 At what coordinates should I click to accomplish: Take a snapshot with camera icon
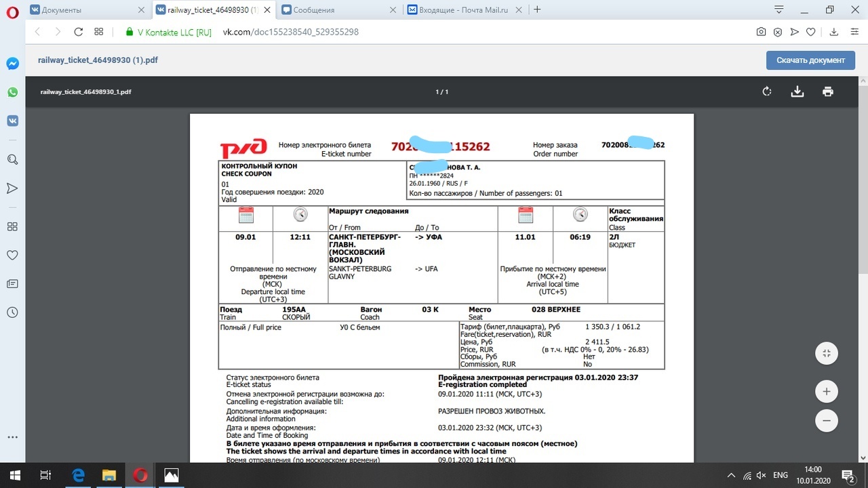click(x=762, y=32)
